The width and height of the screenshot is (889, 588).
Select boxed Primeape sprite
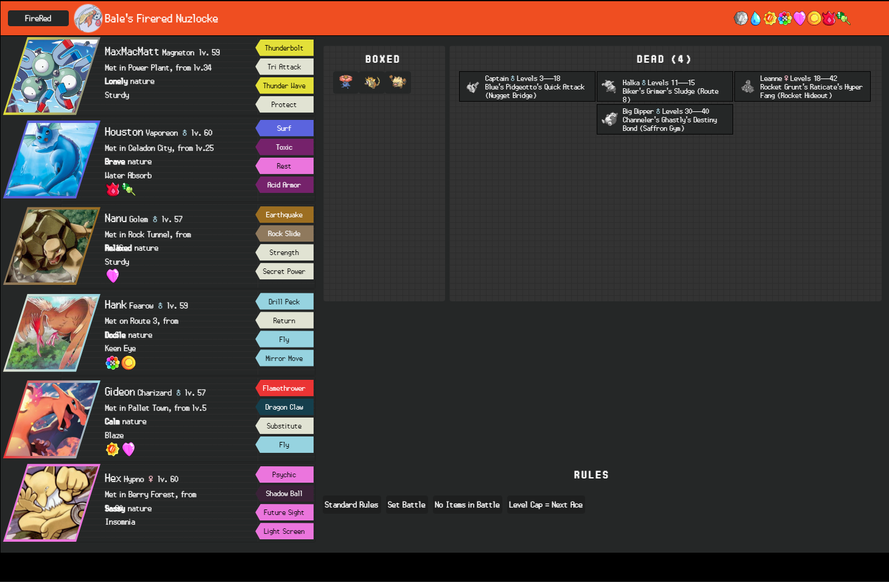coord(398,82)
